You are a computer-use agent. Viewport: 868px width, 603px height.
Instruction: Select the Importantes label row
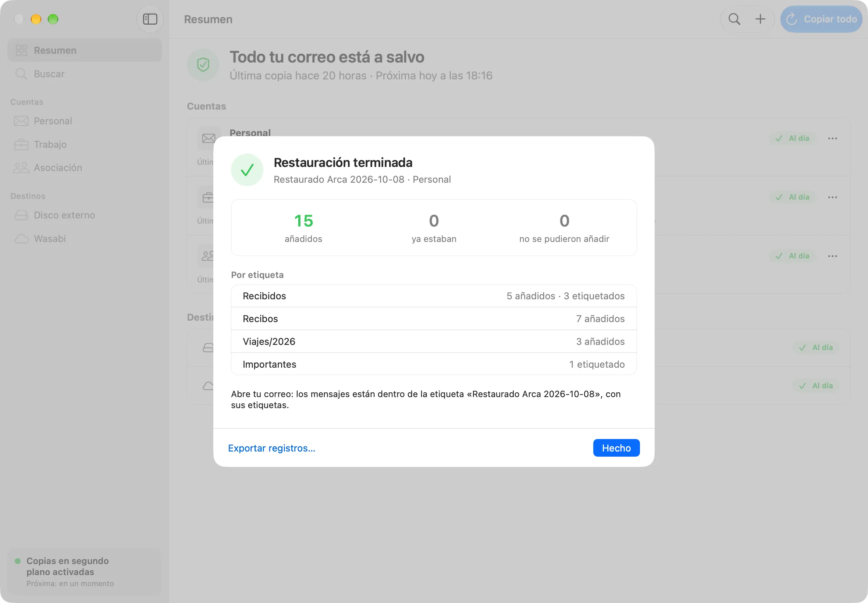(x=434, y=364)
